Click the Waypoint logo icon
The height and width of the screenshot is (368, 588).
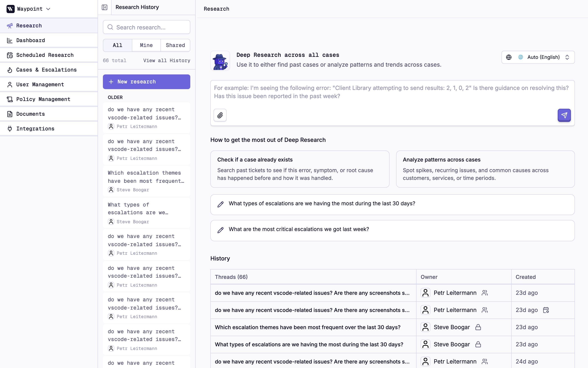point(10,9)
